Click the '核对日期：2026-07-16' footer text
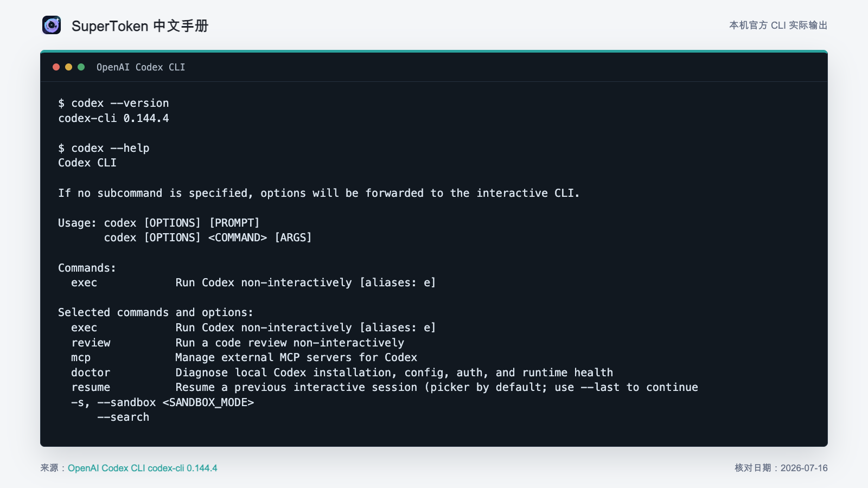The width and height of the screenshot is (868, 488). [x=781, y=468]
